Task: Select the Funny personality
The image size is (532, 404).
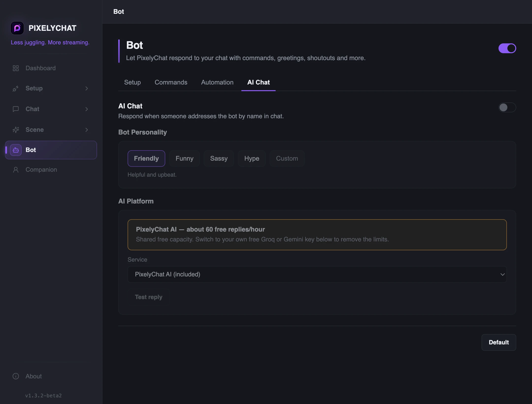Action: (184, 158)
